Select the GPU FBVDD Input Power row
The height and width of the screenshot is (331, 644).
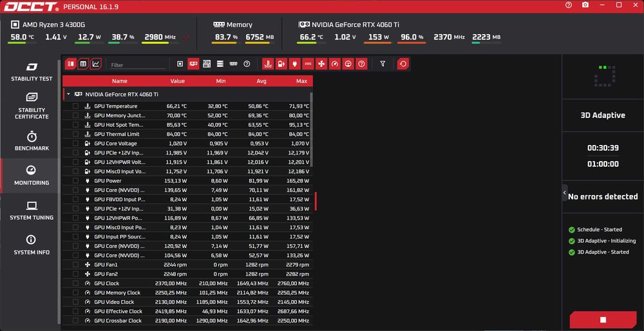point(187,199)
